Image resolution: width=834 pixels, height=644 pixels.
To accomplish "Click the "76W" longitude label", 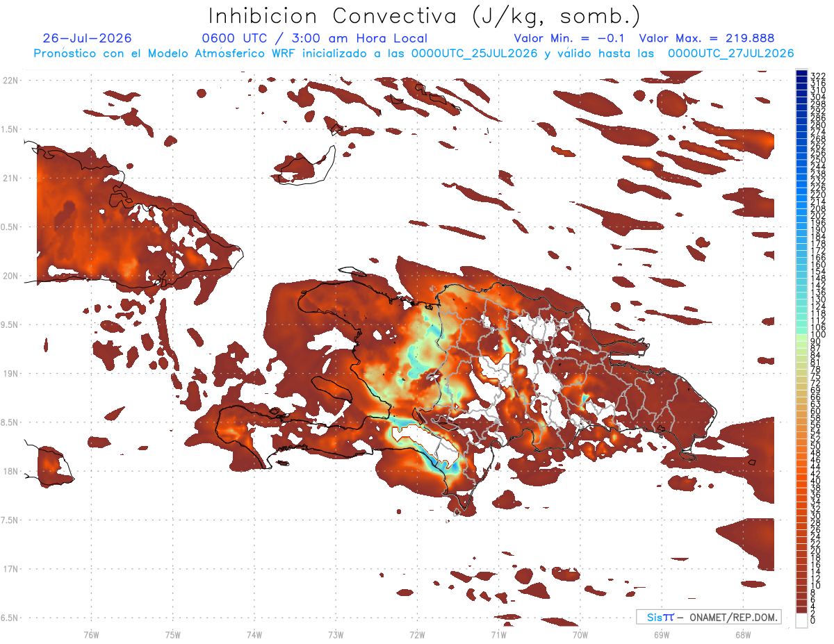I will (91, 635).
